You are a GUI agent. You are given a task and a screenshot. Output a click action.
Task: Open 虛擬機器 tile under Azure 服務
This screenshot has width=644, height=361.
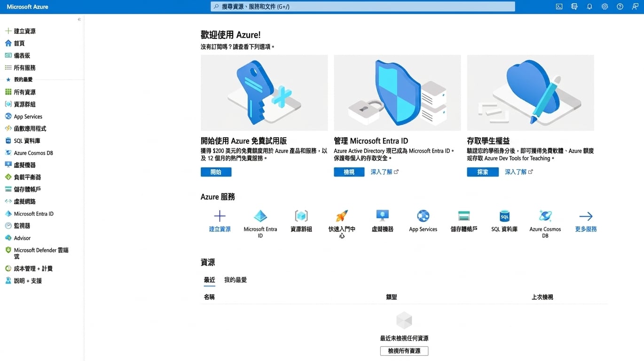382,221
